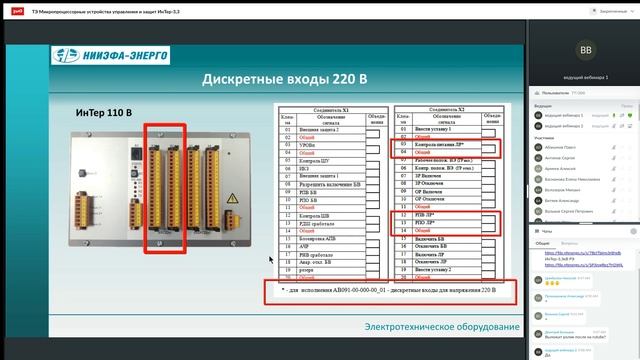Click avatar of Абашкин Павел
Screen dimensions: 640x360
(538, 147)
